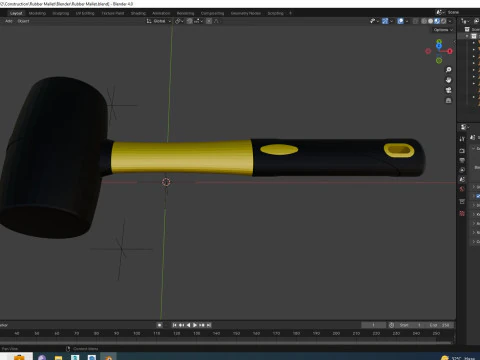The image size is (480, 360).
Task: Switch perspective/orthographic projection grid icon
Action: (x=449, y=101)
